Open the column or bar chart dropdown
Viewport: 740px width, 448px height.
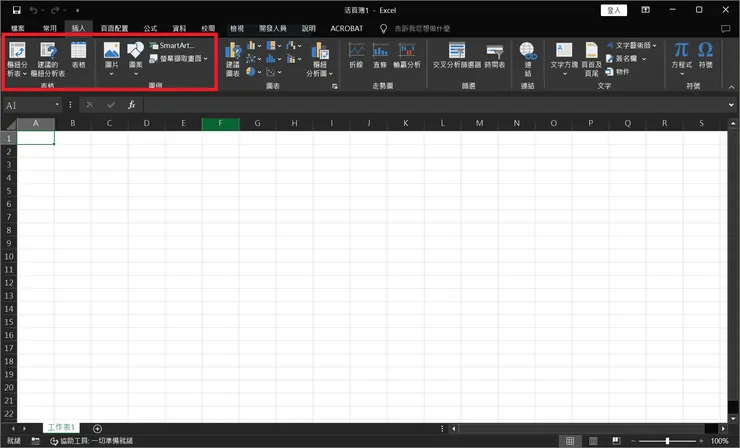254,45
